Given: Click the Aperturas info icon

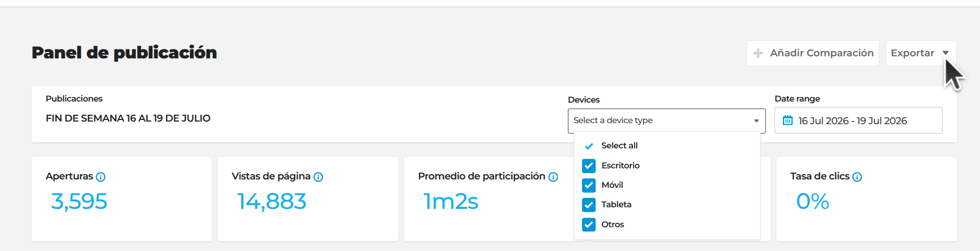Looking at the screenshot, I should 101,177.
